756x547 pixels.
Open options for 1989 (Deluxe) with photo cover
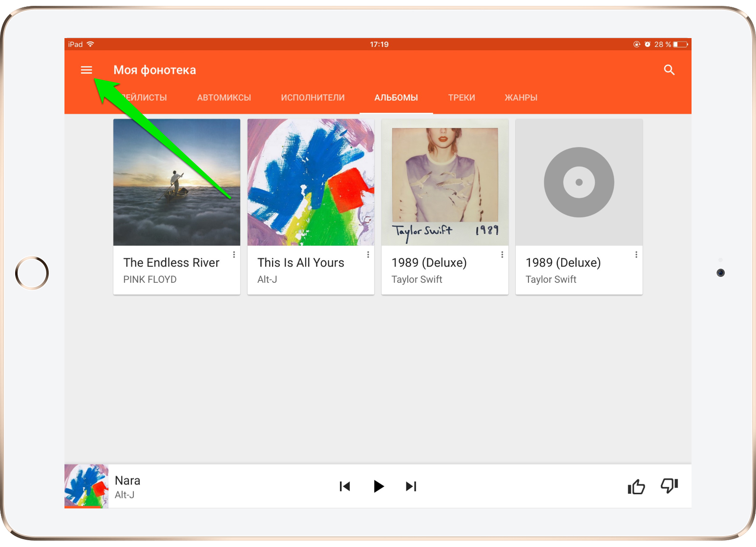[502, 254]
